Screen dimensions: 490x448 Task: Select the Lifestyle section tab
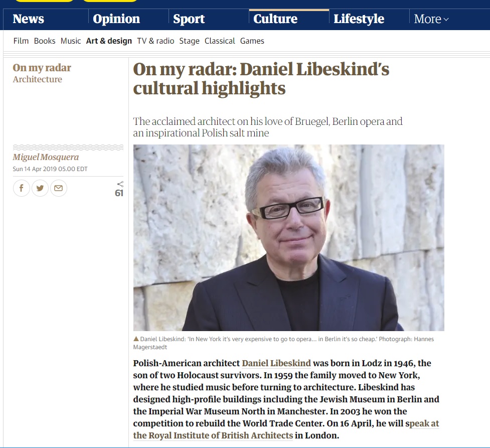click(x=359, y=19)
